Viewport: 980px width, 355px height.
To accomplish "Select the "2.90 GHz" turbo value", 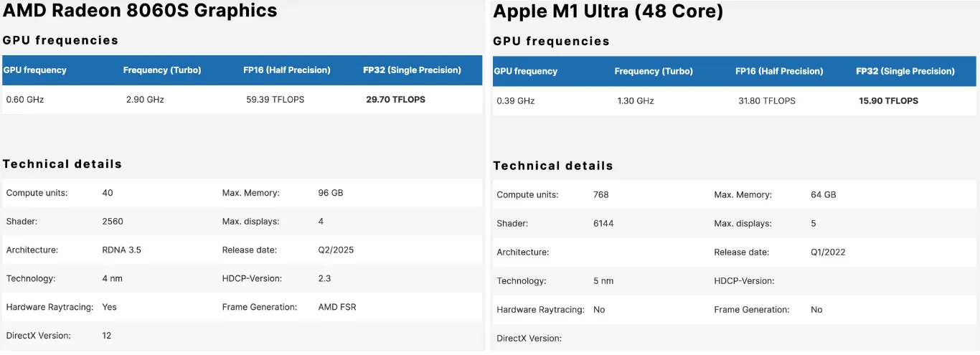I will [145, 100].
